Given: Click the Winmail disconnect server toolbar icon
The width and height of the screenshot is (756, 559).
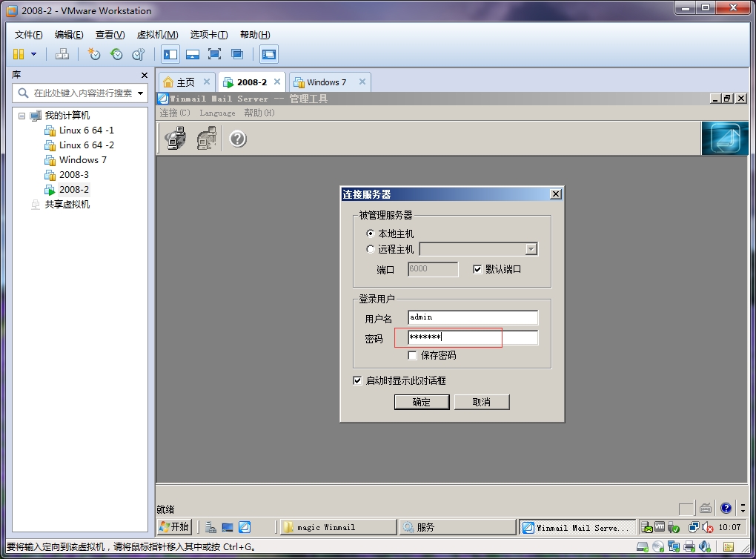Looking at the screenshot, I should 207,139.
